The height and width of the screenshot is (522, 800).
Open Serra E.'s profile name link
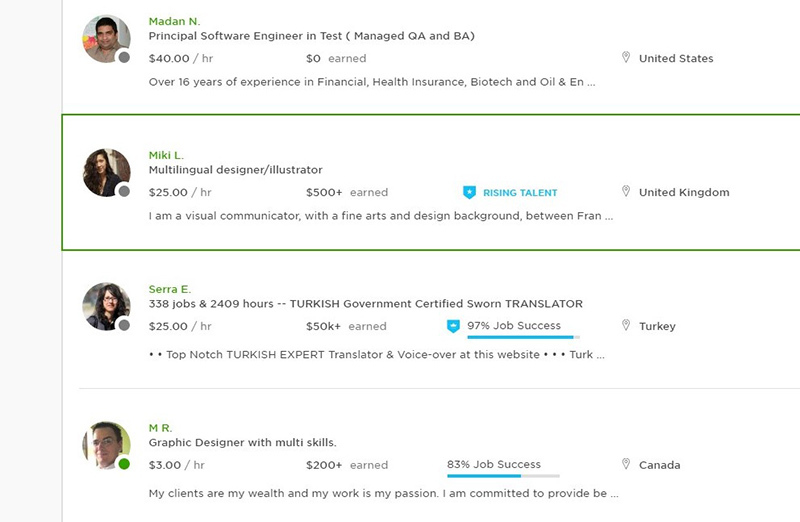click(x=169, y=289)
